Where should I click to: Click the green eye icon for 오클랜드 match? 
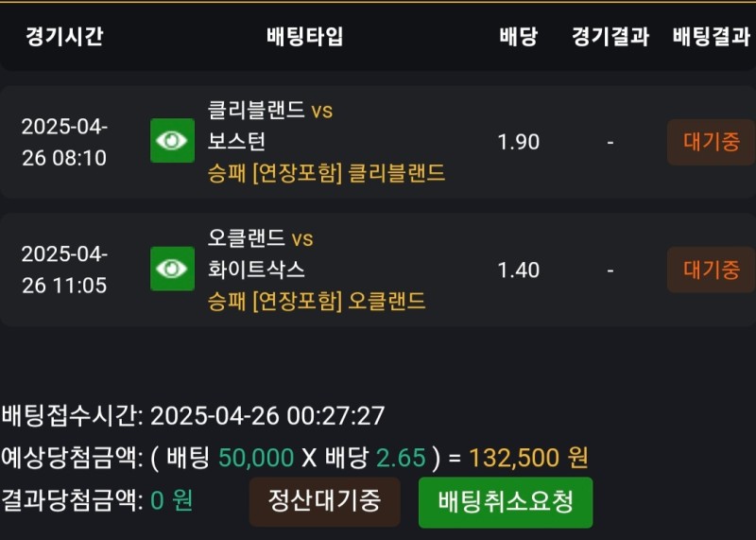coord(172,269)
